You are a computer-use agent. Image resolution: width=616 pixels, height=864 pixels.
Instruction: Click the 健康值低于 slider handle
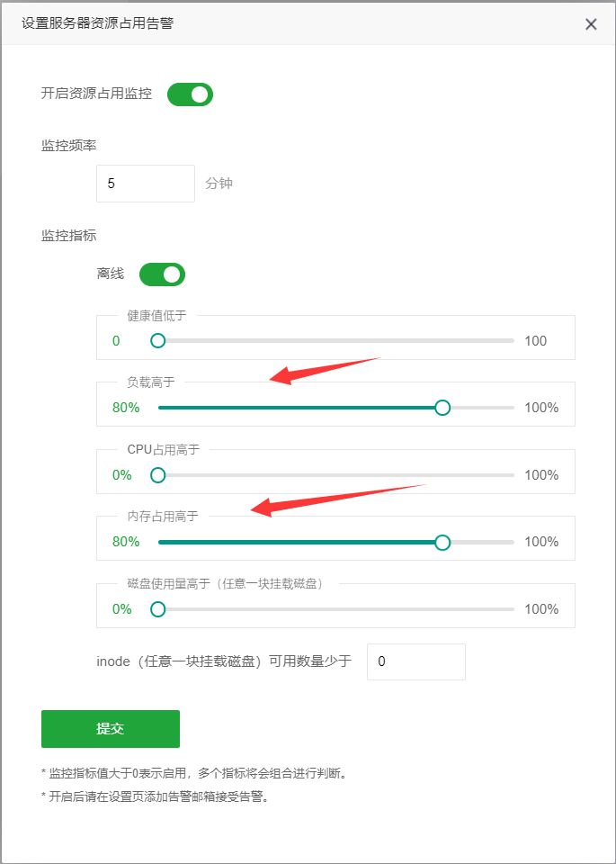coord(158,341)
